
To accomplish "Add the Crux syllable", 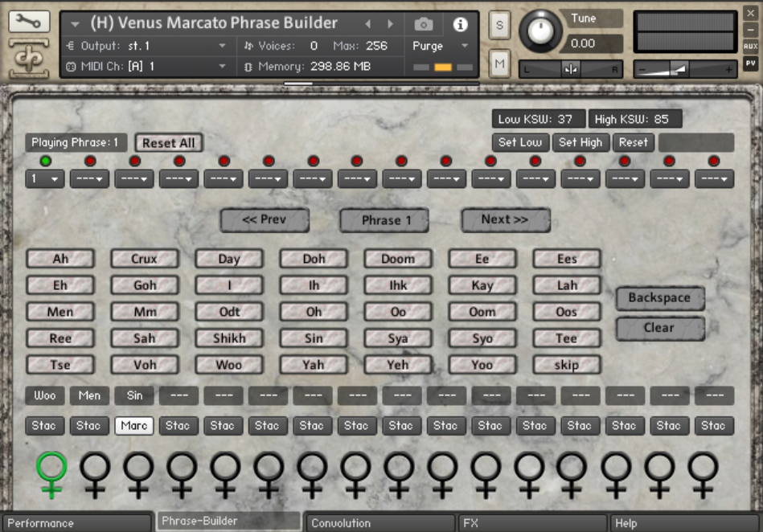I will [145, 259].
